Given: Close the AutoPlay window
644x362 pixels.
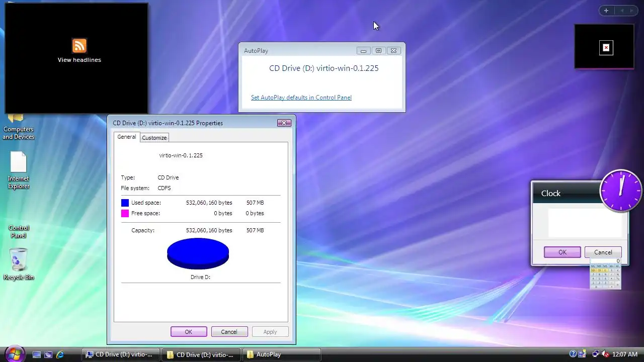Looking at the screenshot, I should (x=394, y=50).
